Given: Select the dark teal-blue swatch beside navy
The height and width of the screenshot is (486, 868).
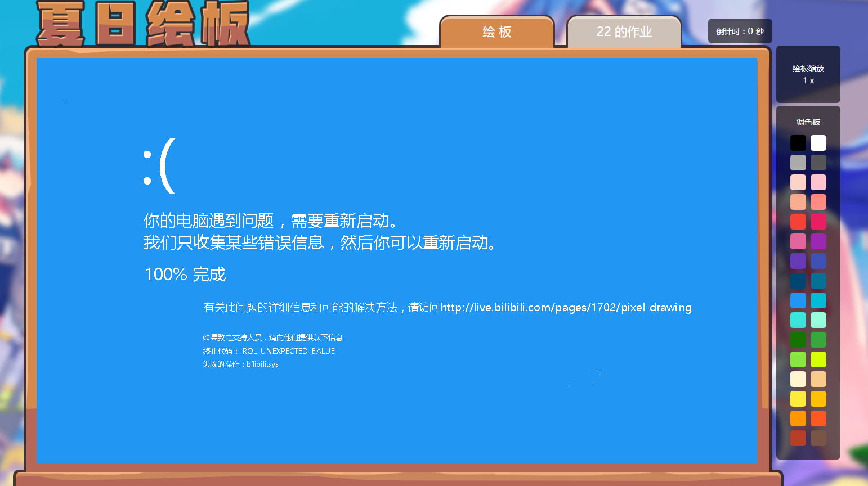Looking at the screenshot, I should [x=818, y=281].
